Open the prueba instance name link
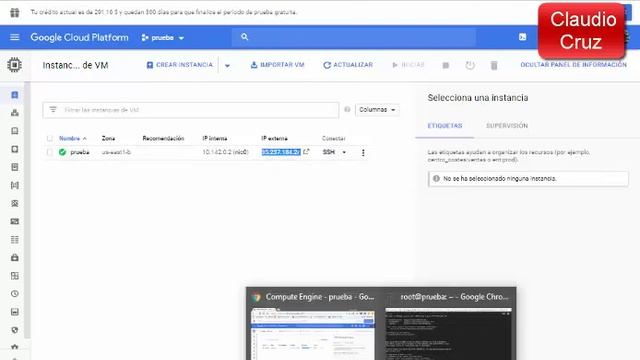640x360 pixels. pos(80,152)
